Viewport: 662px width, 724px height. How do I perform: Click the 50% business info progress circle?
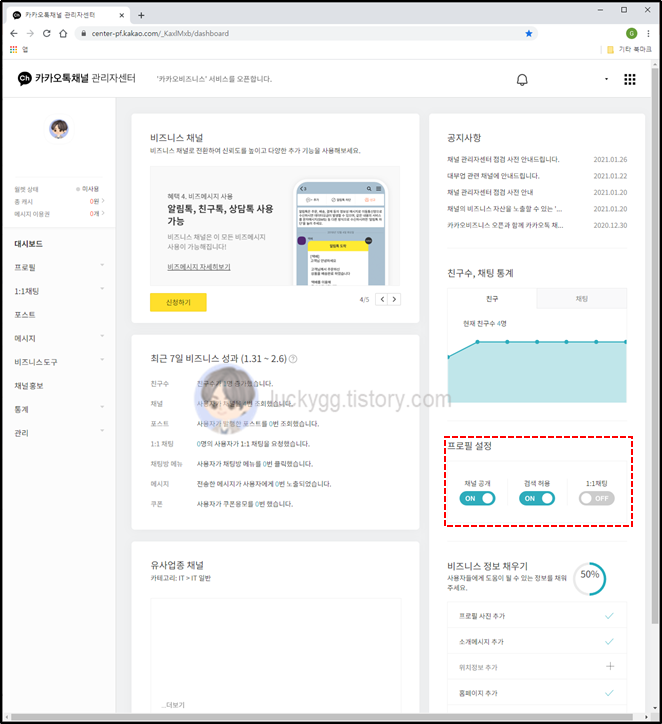[x=590, y=578]
